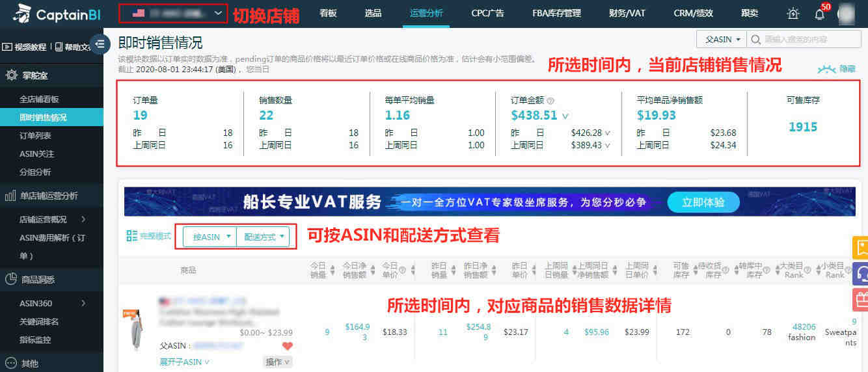
Task: Click the product thumbnail of sweatpants
Action: click(x=135, y=329)
